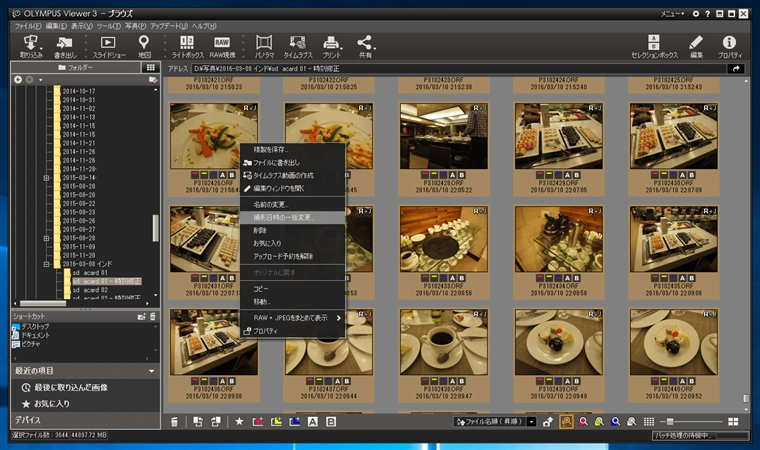Select the P3102433.ORF coffee cups thumbnail
760x450 pixels.
(x=443, y=239)
